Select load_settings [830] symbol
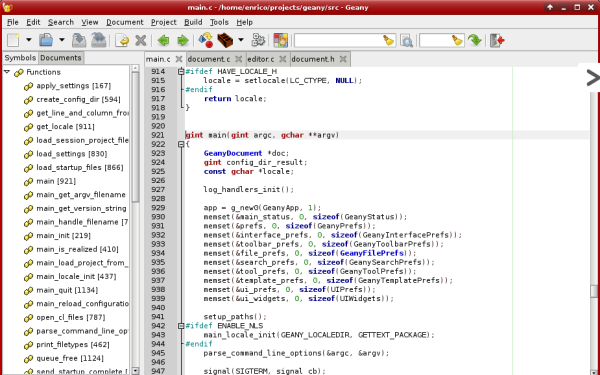 pyautogui.click(x=72, y=154)
